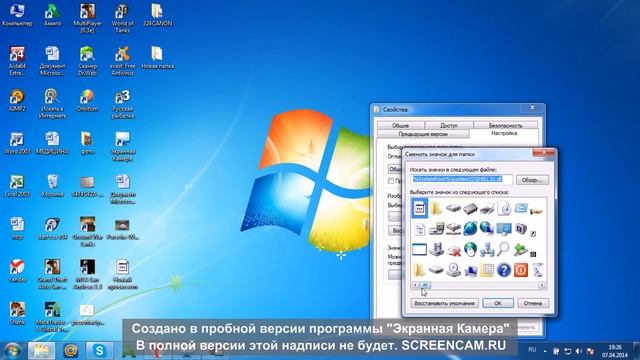
Task: Pick the blue question mark help icon
Action: click(504, 270)
